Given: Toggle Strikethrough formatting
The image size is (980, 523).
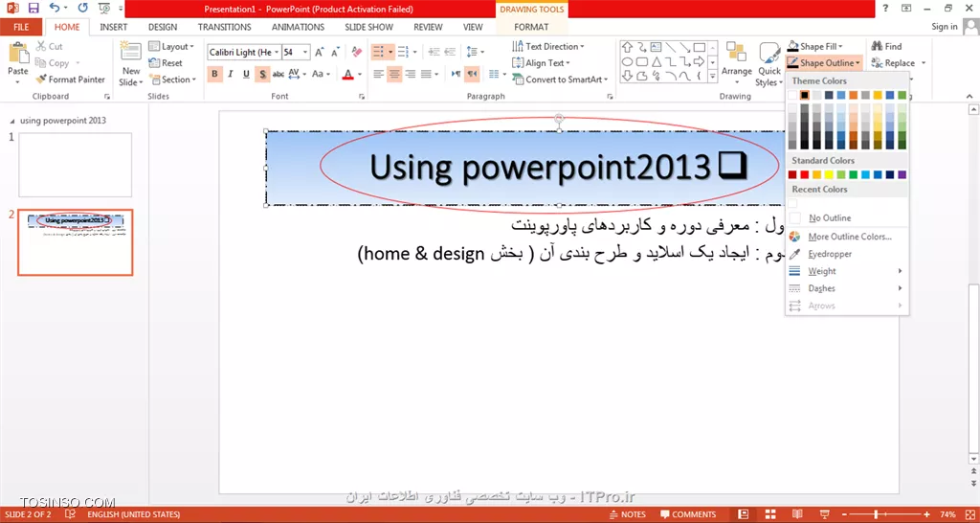Looking at the screenshot, I should (x=278, y=74).
